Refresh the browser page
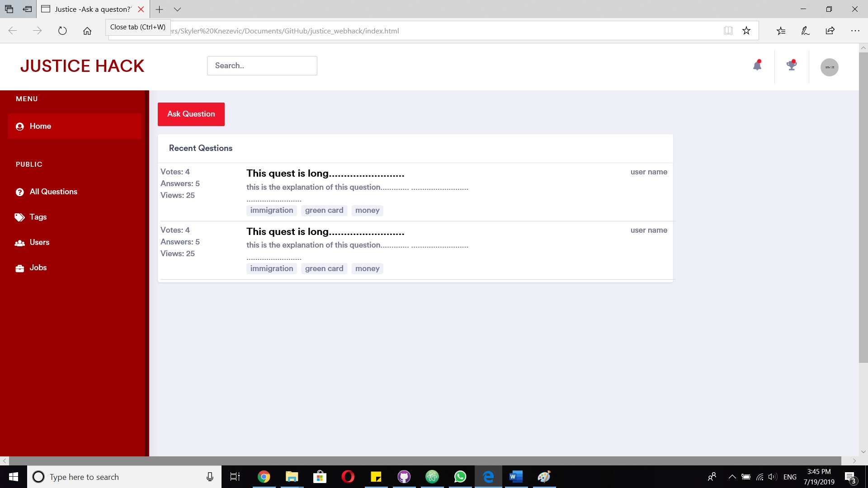 (62, 31)
